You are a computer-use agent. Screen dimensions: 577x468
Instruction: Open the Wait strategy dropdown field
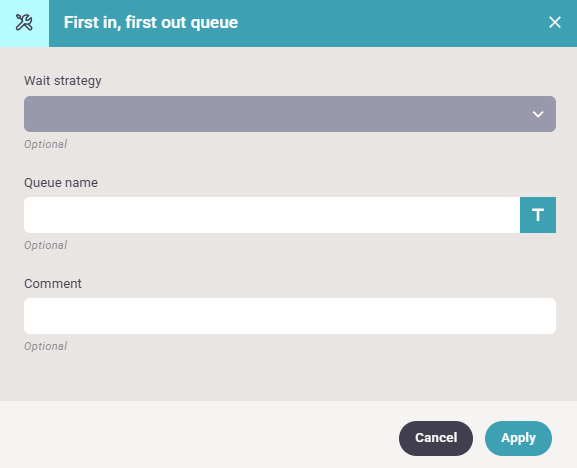[x=290, y=114]
